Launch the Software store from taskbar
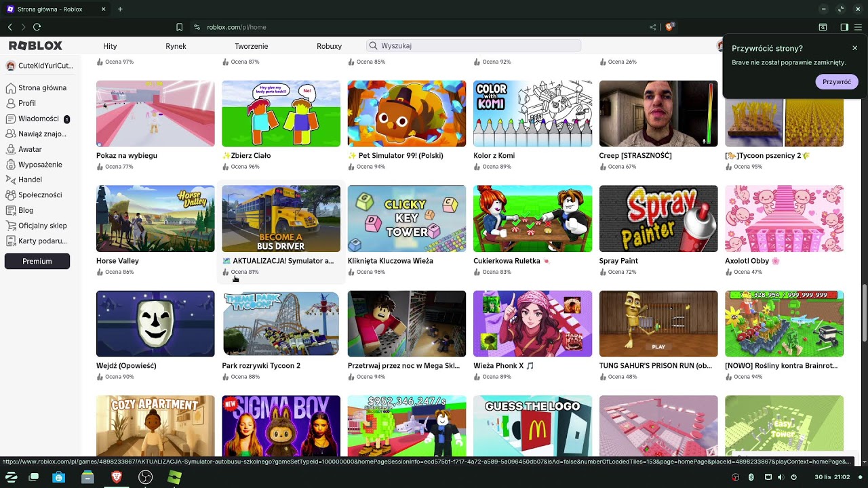Screen dimensions: 868x488 (x=59, y=477)
